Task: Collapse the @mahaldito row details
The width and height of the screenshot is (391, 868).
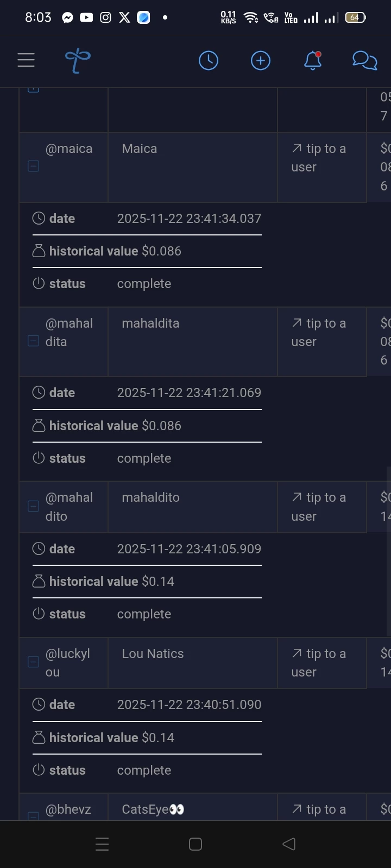Action: pyautogui.click(x=33, y=506)
